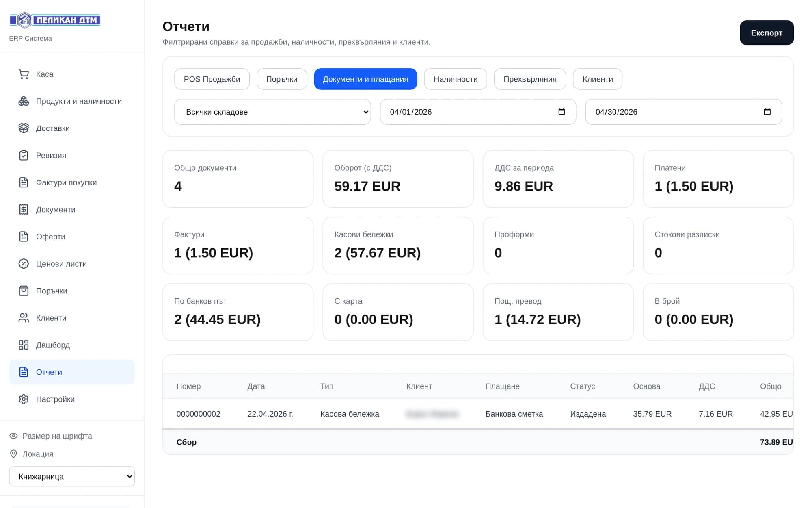
Task: Open the Настройки gear icon
Action: pyautogui.click(x=24, y=399)
